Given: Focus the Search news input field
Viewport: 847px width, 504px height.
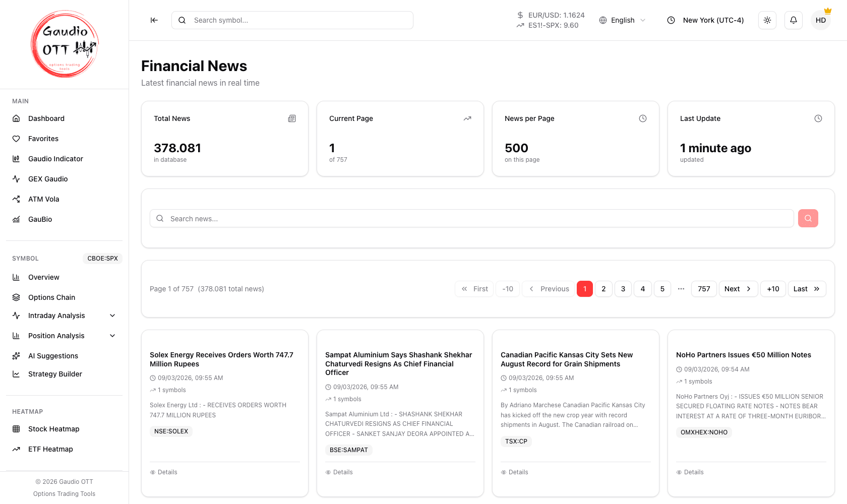Looking at the screenshot, I should (x=472, y=218).
